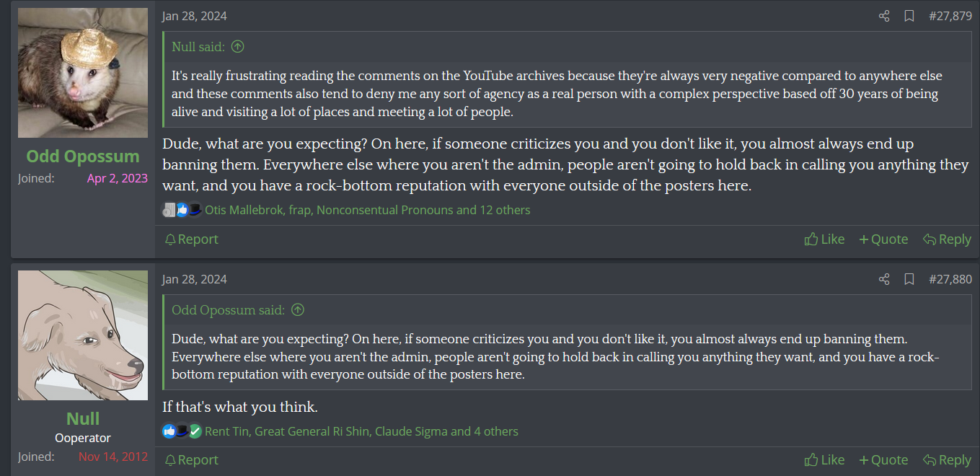Jump to Null's quoted post via arrow
980x476 pixels.
237,47
